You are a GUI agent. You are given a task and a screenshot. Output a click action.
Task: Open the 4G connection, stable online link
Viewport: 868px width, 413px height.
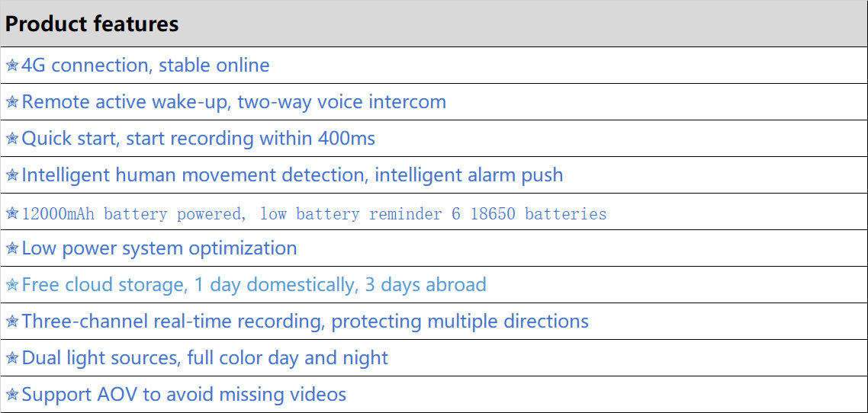point(145,66)
